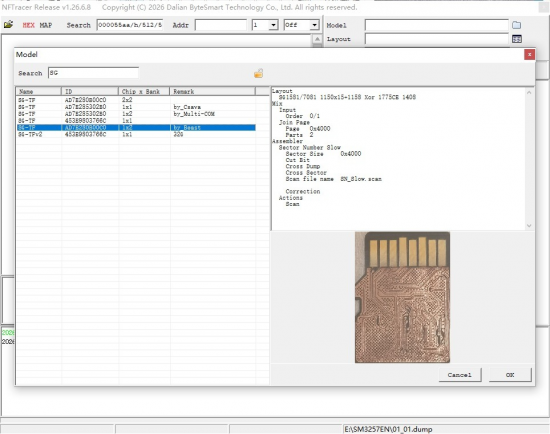Click the Cancel button
The height and width of the screenshot is (434, 550).
(x=460, y=375)
